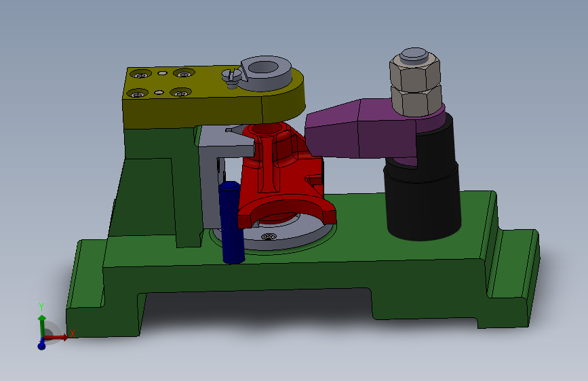Click the red X axis arrow of triad

click(57, 338)
